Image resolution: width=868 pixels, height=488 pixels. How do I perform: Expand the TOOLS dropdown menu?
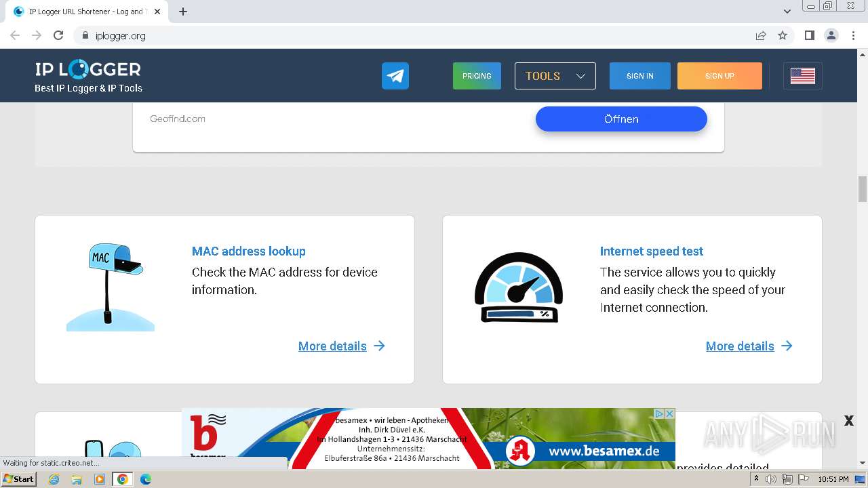pyautogui.click(x=555, y=76)
